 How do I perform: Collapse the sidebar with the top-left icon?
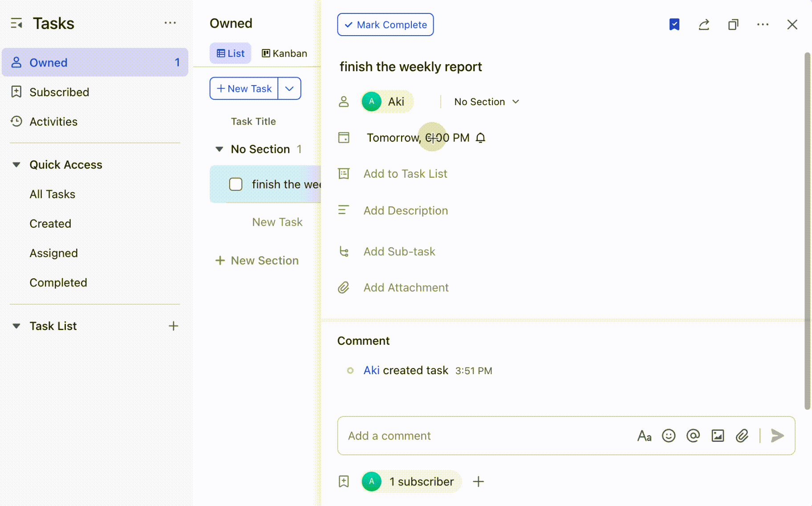tap(16, 23)
